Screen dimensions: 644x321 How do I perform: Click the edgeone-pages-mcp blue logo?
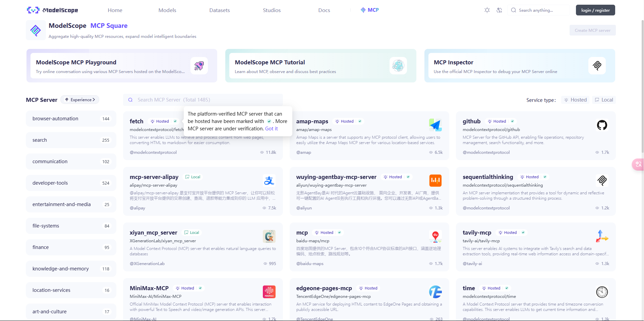[x=435, y=292]
